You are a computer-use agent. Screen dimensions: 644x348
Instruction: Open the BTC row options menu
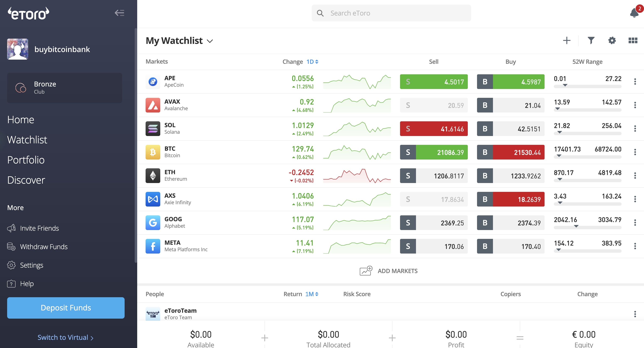[x=635, y=152]
